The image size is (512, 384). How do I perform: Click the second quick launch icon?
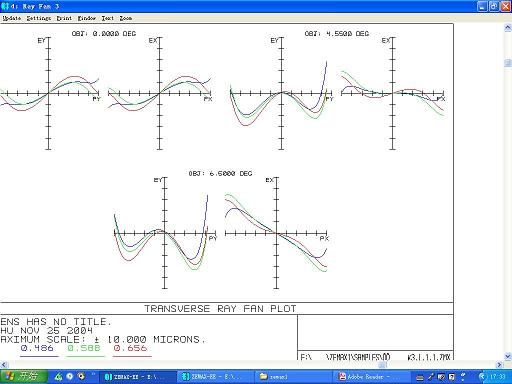click(70, 377)
